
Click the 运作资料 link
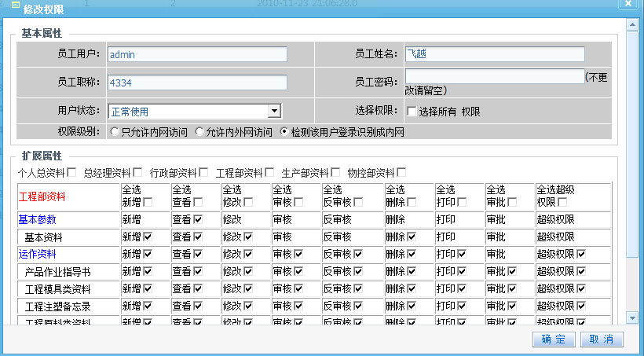[37, 254]
